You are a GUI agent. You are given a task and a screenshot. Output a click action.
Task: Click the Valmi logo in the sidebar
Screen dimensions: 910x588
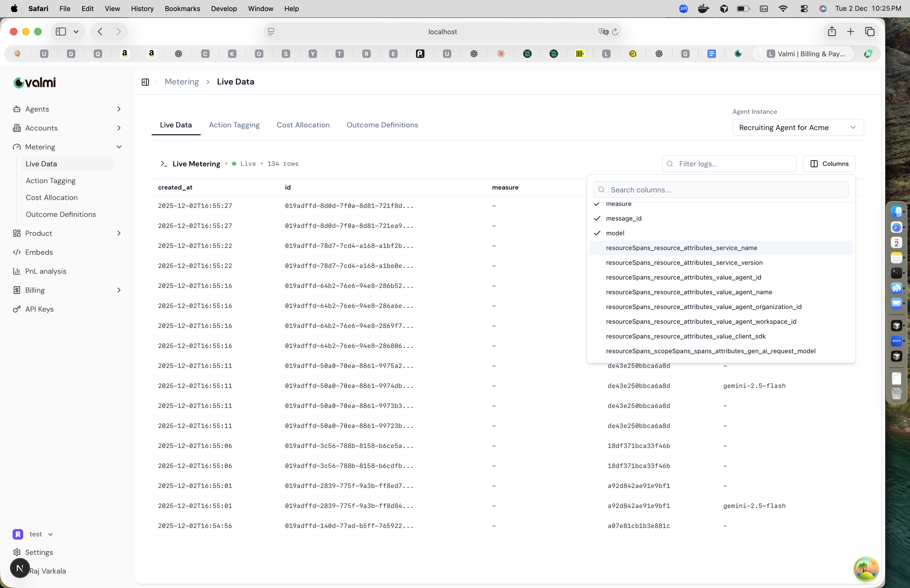34,82
